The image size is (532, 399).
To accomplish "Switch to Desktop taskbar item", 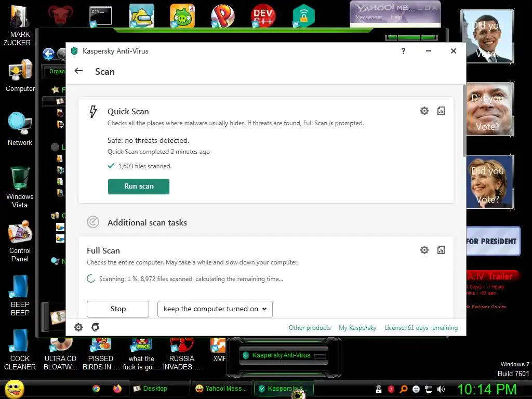I will (x=159, y=389).
